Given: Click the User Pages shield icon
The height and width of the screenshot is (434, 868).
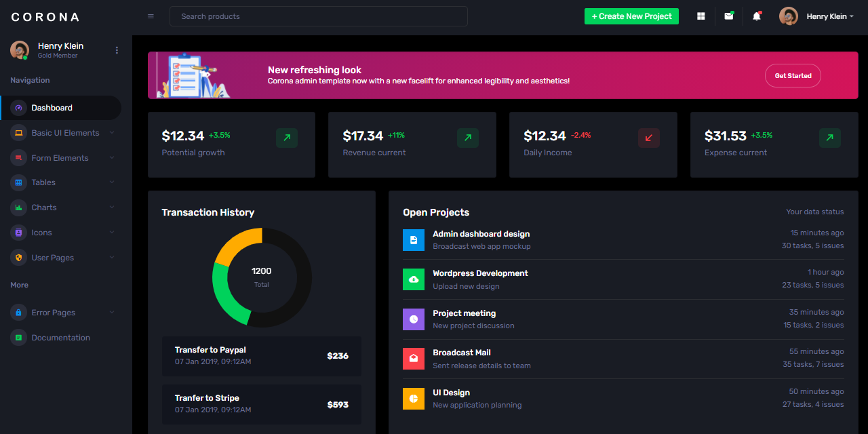Looking at the screenshot, I should pyautogui.click(x=19, y=258).
